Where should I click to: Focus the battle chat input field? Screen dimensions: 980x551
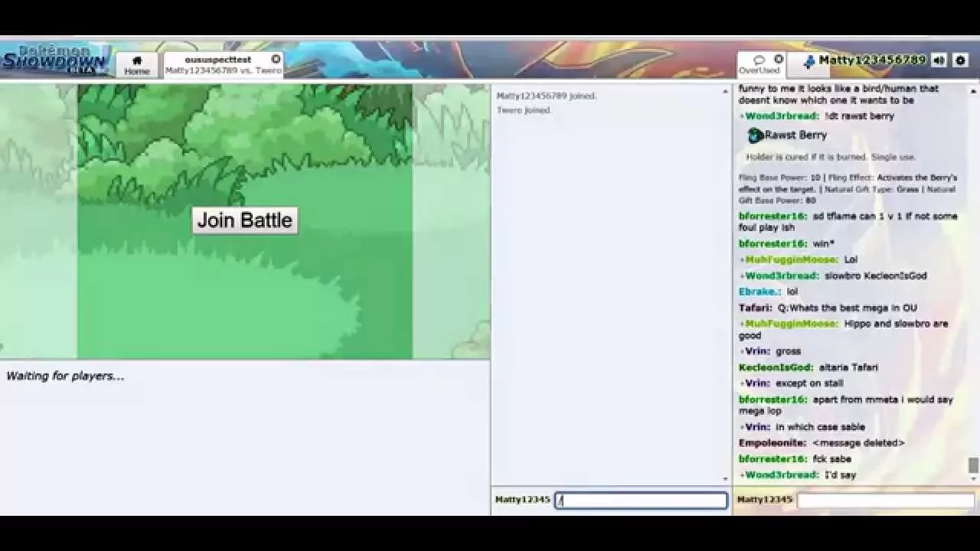click(641, 500)
